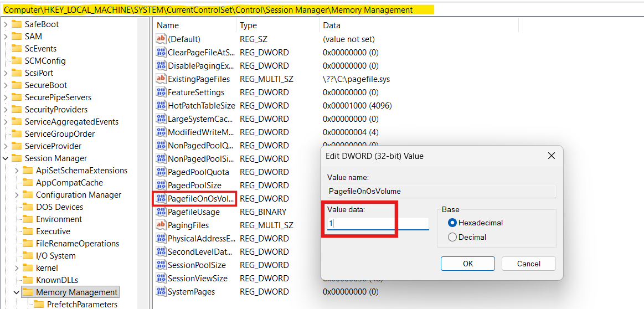Select the ScEvents key
Screen dimensions: 644x309
pyautogui.click(x=40, y=49)
